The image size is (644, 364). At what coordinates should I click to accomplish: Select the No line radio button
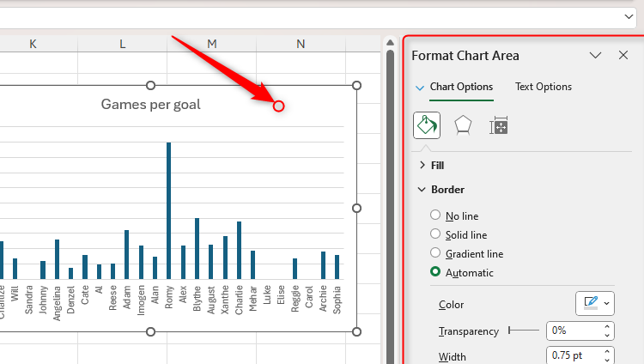[436, 215]
